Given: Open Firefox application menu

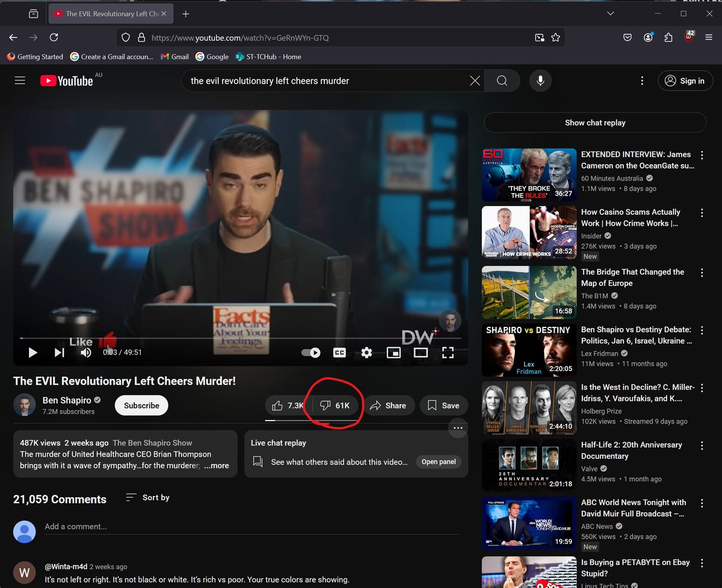Looking at the screenshot, I should point(709,37).
